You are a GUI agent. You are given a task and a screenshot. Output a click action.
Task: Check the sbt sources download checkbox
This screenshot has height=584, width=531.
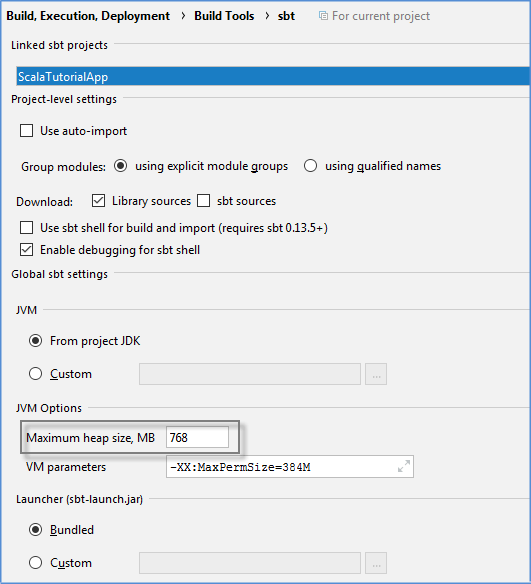(x=203, y=201)
